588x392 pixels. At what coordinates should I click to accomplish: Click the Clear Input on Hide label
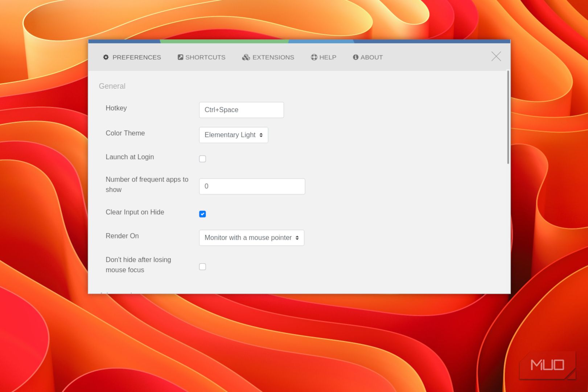tap(135, 212)
